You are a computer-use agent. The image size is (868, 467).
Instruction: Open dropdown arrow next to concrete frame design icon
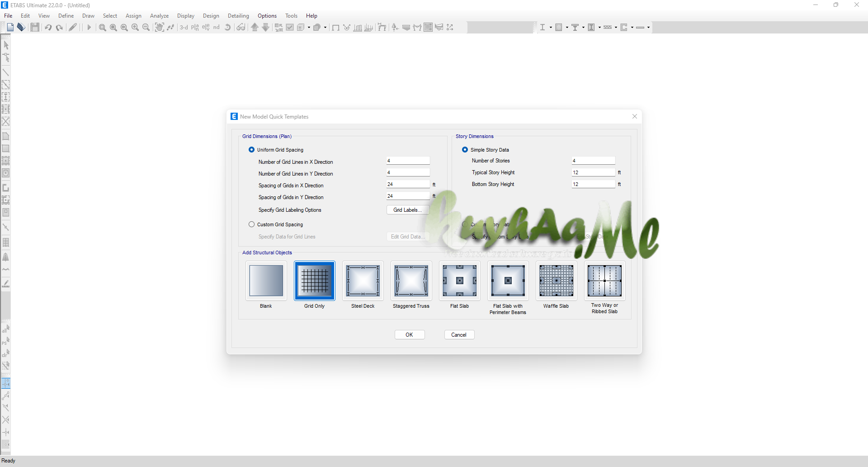tap(567, 27)
